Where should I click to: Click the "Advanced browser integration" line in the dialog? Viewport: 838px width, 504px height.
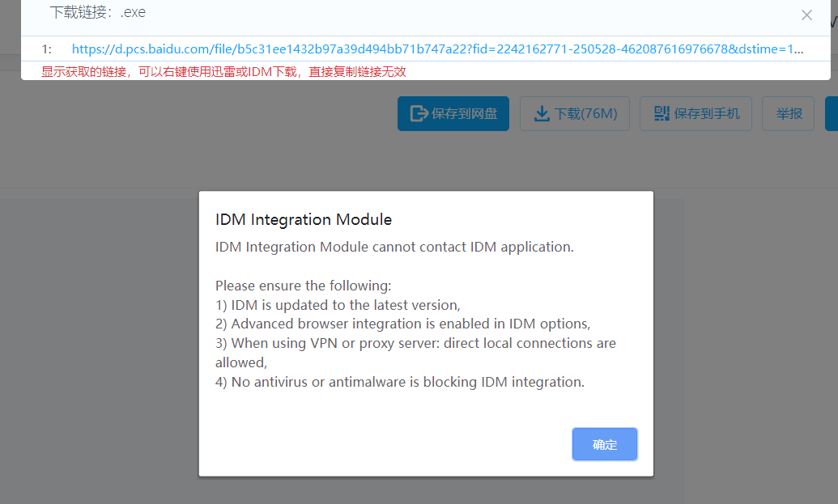tap(402, 324)
